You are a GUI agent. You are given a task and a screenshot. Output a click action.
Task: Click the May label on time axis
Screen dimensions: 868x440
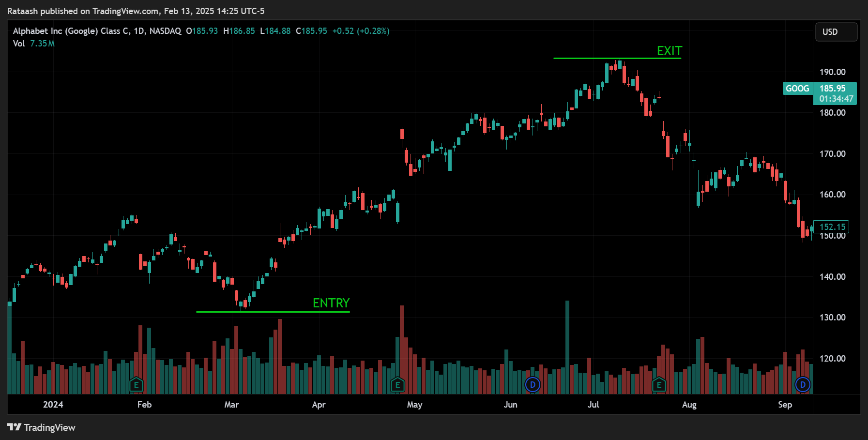[x=414, y=405]
